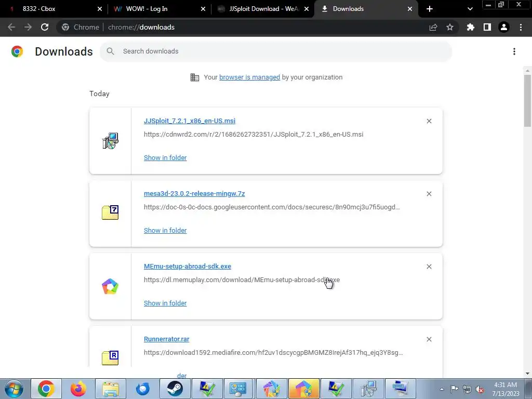532x399 pixels.
Task: Click the mediafire Runnerrator source URL
Action: pyautogui.click(x=273, y=353)
